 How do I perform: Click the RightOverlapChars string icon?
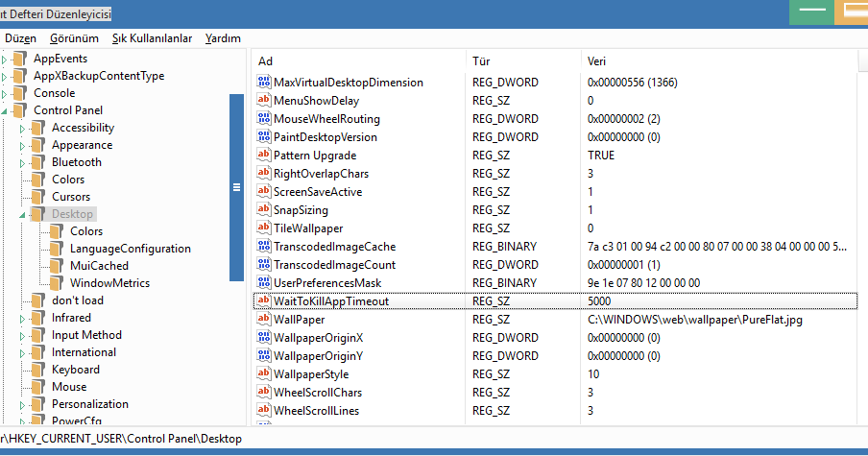[263, 173]
